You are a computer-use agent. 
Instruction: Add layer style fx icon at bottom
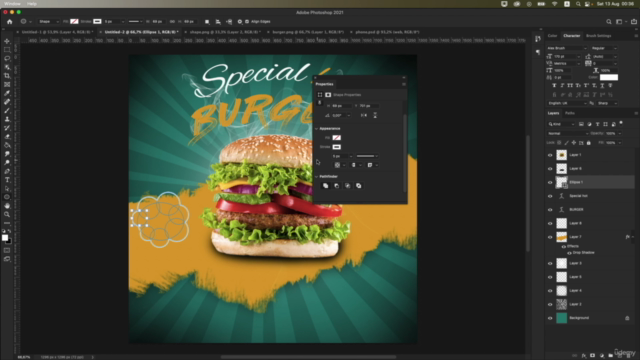point(584,356)
